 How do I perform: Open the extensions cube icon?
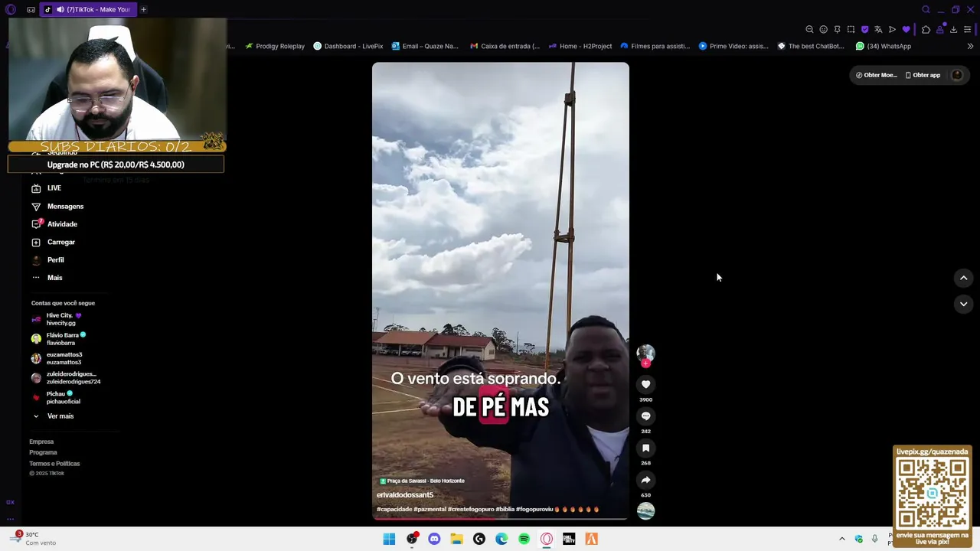pos(926,29)
